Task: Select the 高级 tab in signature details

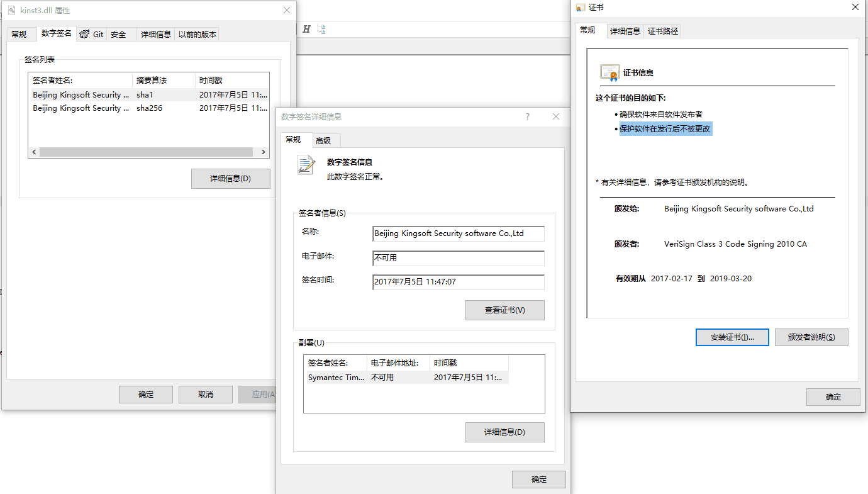Action: pos(323,140)
